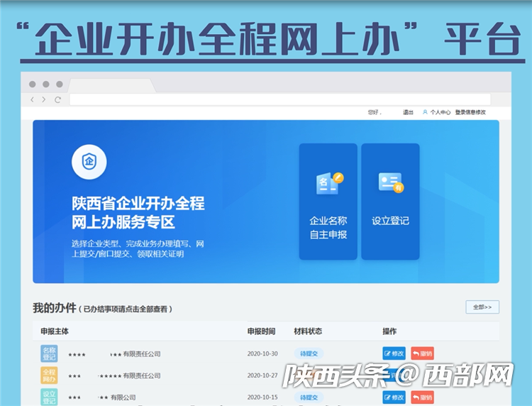Click the 全程网办 orange badge

[x=49, y=375]
